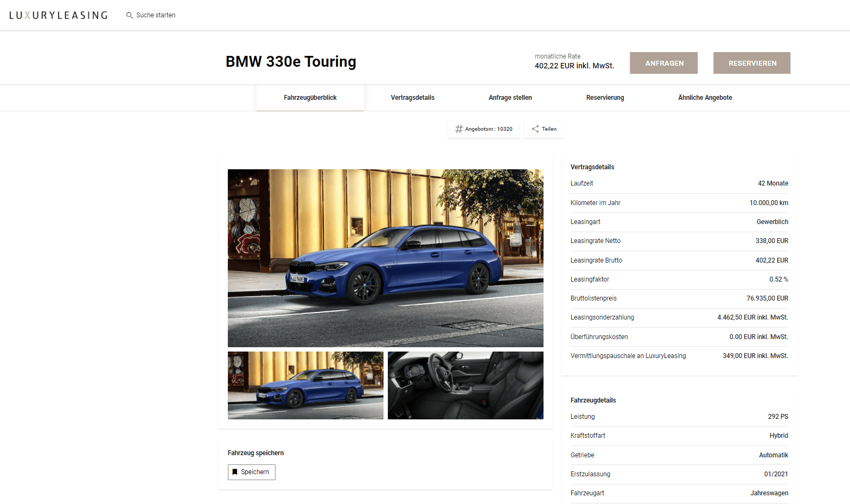Click the Gewerblich Leasingart value

[x=772, y=222]
